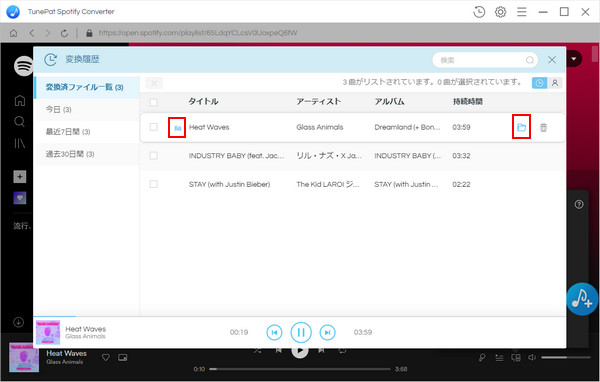Create playlist with plus icon in sidebar
Screen dimensions: 600x382
(20, 176)
